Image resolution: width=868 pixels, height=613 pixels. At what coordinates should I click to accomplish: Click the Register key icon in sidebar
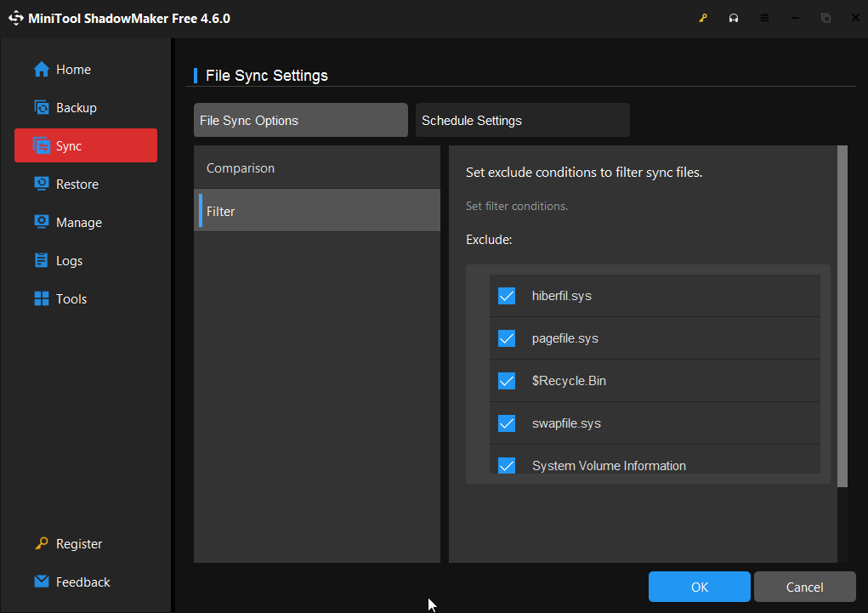point(42,544)
